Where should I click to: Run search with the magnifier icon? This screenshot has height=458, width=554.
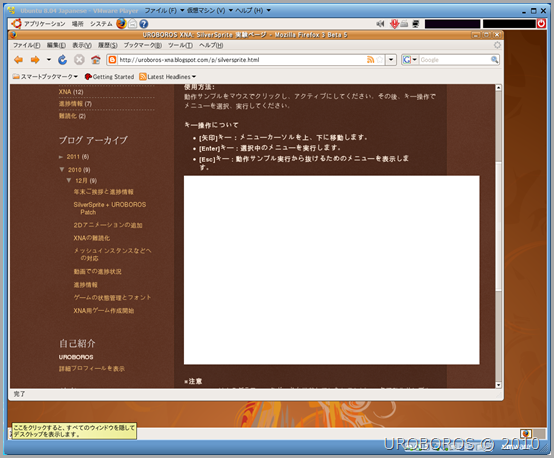point(494,60)
